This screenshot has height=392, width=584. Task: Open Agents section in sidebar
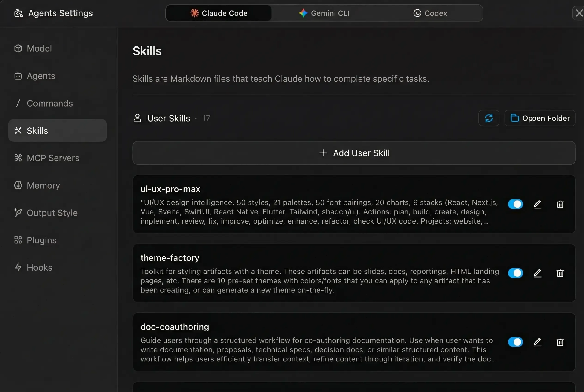coord(41,76)
